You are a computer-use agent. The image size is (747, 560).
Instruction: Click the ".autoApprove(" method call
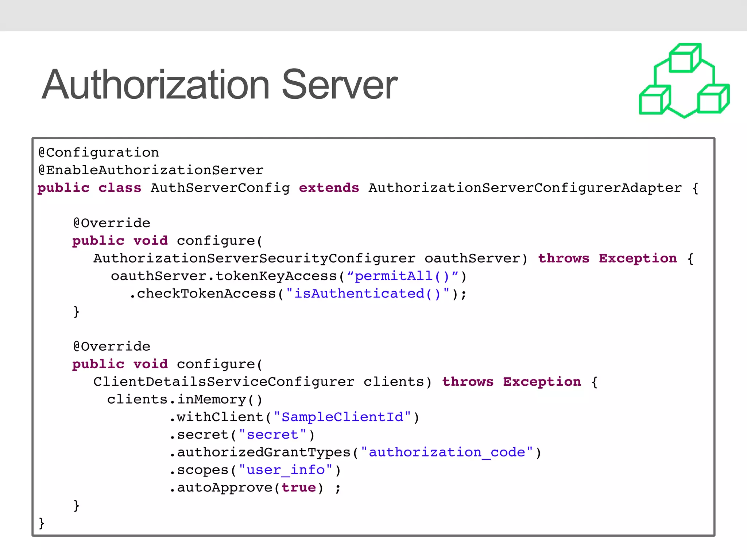pos(225,488)
